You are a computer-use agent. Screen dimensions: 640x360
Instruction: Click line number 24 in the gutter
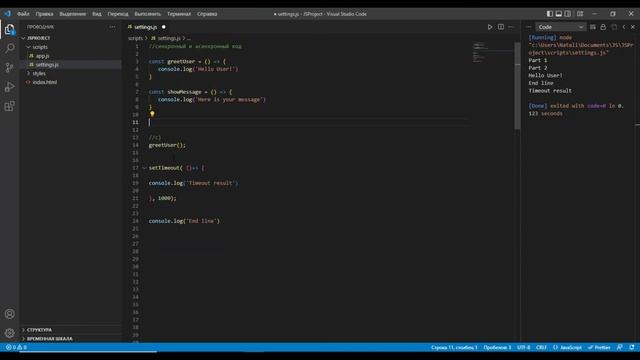click(135, 221)
